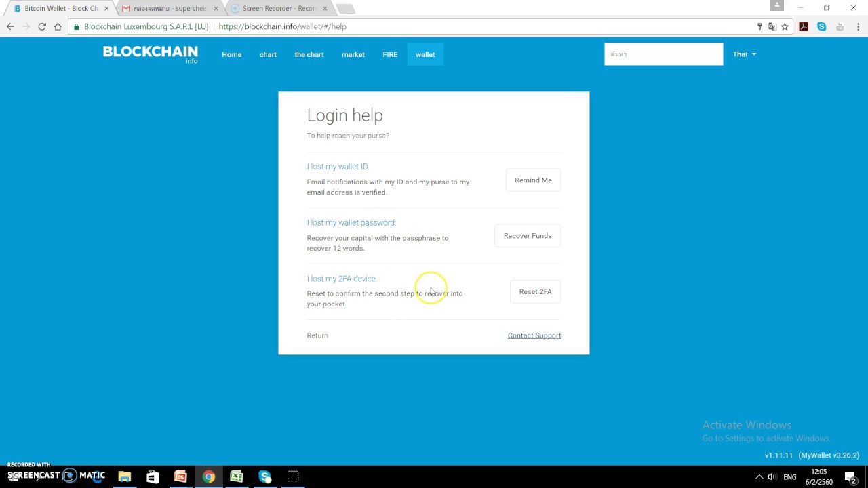Click the greyed-out extension icon beside Skype
The width and height of the screenshot is (868, 488).
[840, 26]
